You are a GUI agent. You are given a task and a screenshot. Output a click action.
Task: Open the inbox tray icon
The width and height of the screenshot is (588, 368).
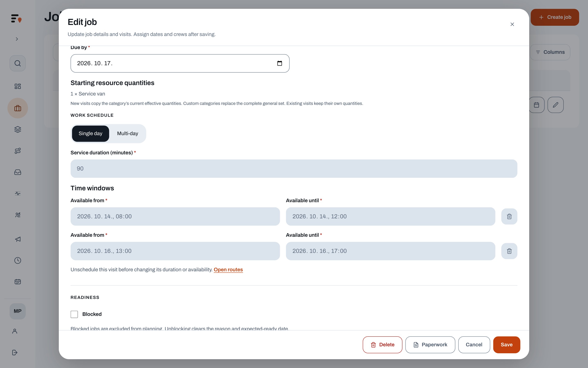coord(18,172)
